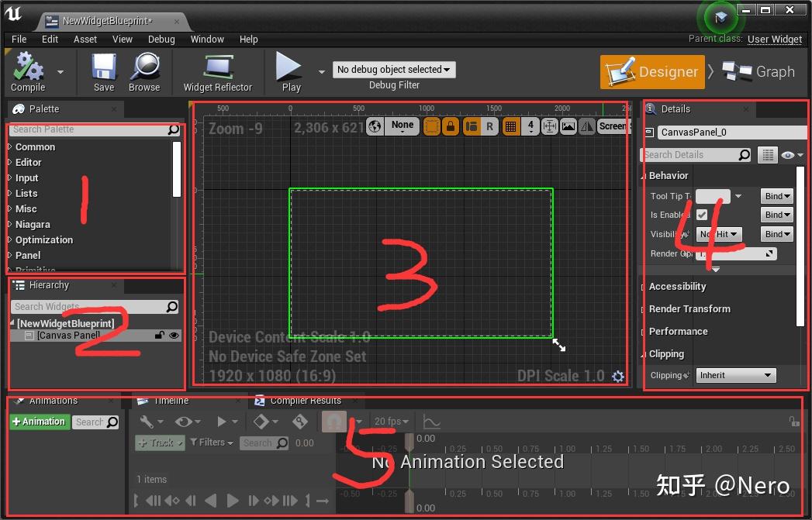
Task: Toggle the dashed outline visibility icon
Action: 432,126
